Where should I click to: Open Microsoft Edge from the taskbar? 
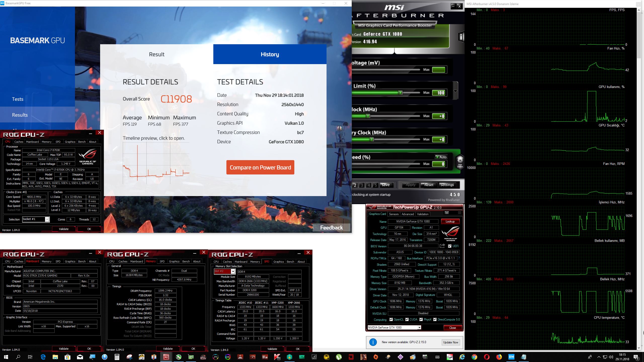[43, 357]
